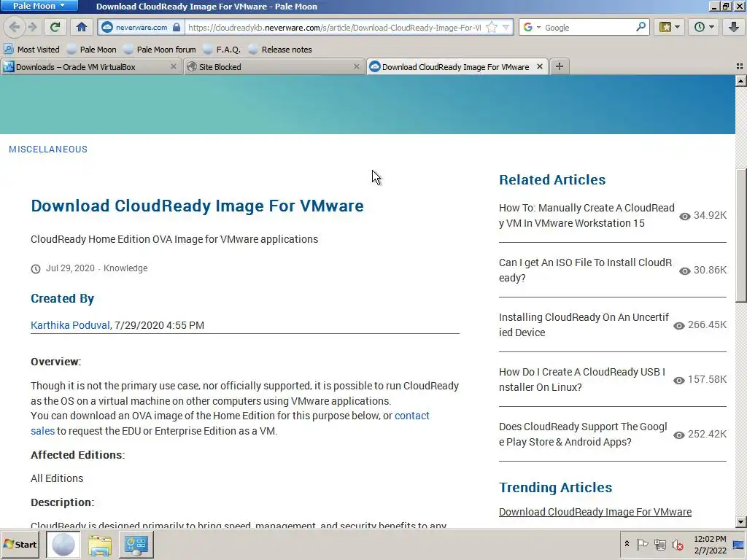Click the vertical scrollbar thumb
747x560 pixels.
point(741,236)
